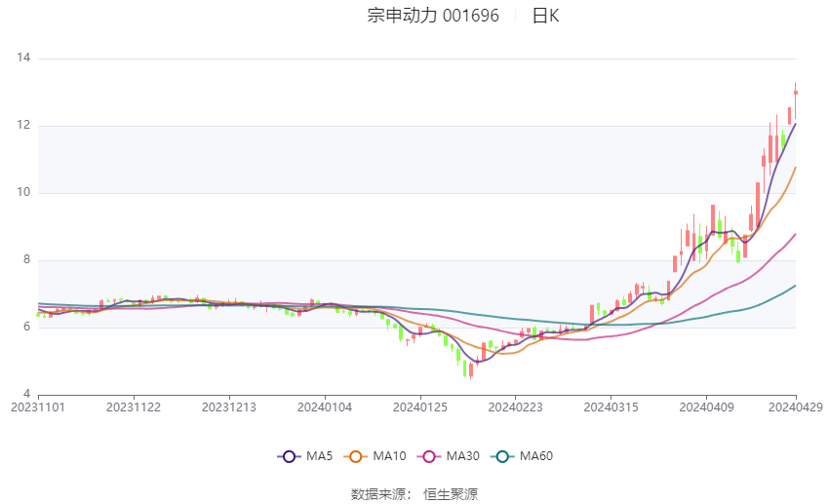The height and width of the screenshot is (504, 829).
Task: Click the y-axis value 4
Action: pyautogui.click(x=27, y=394)
